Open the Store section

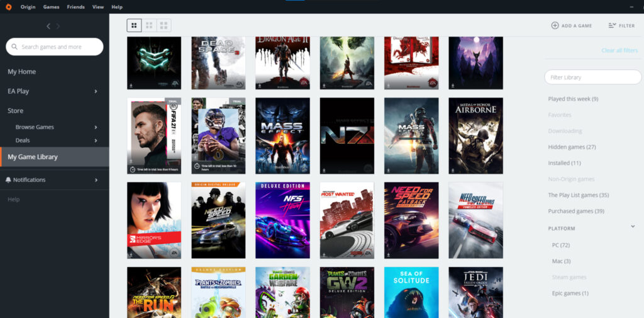[x=16, y=111]
